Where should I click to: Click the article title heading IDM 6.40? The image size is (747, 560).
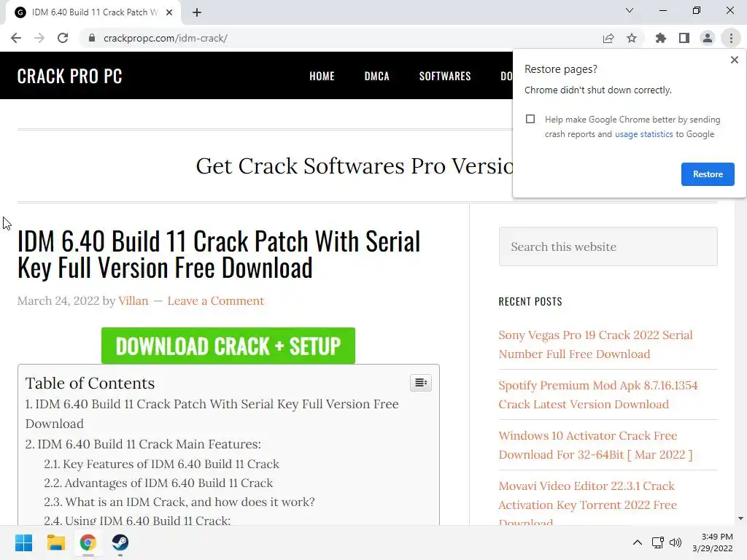(x=219, y=254)
